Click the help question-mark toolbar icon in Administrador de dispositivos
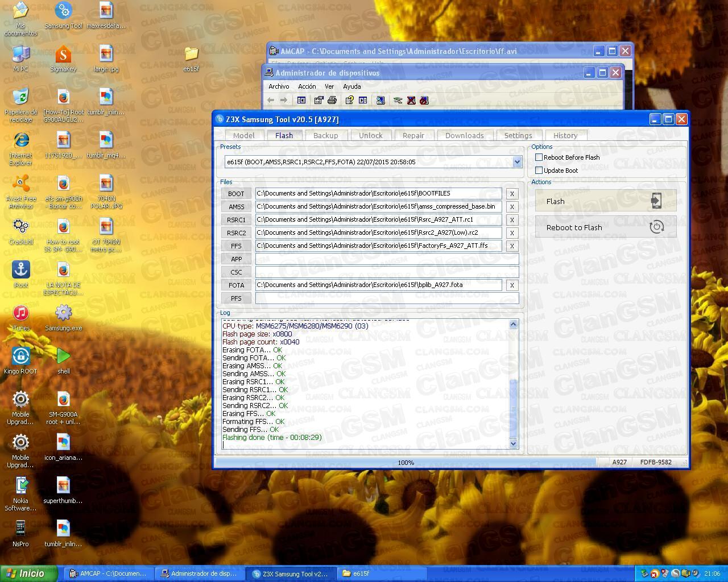The image size is (728, 582). [x=349, y=100]
